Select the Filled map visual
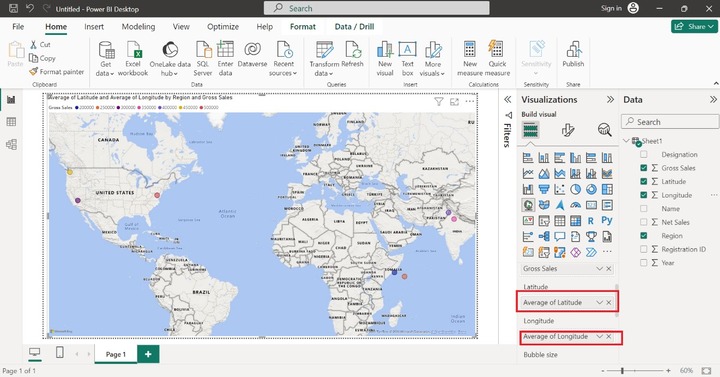The width and height of the screenshot is (720, 377). point(544,205)
